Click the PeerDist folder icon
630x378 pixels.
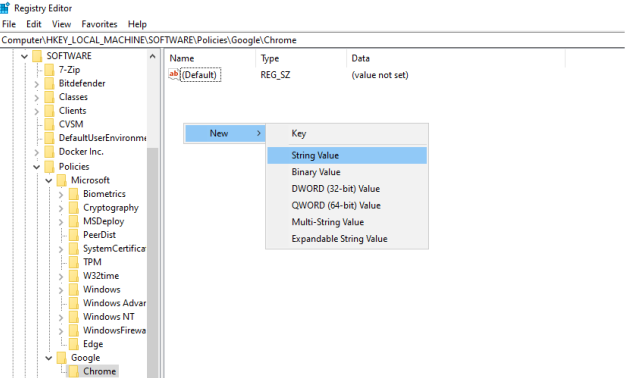[x=74, y=235]
